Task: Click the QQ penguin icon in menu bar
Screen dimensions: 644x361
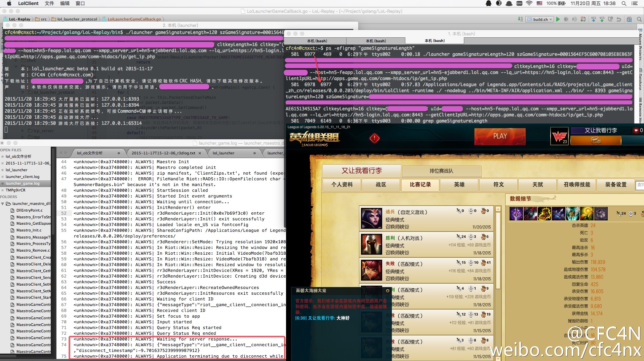Action: (x=489, y=3)
